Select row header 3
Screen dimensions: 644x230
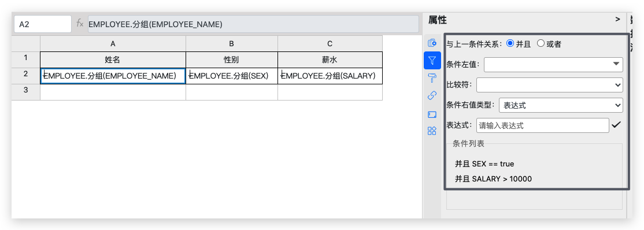[x=25, y=92]
